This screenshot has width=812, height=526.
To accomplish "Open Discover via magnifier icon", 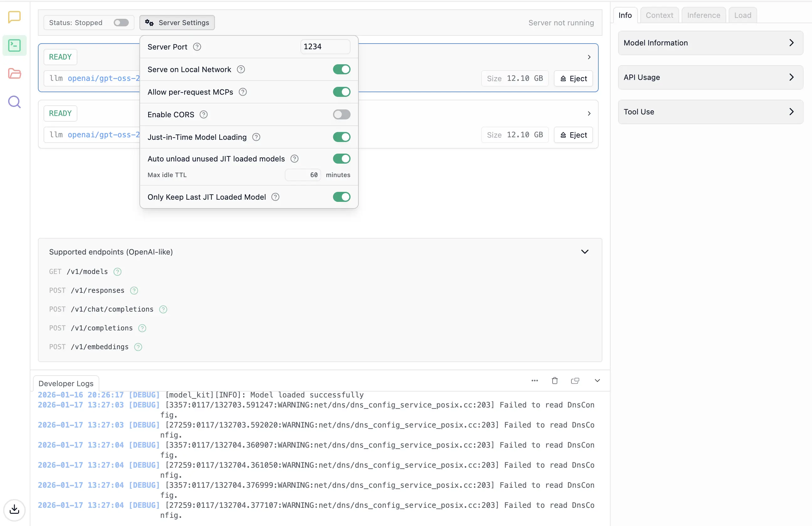I will (14, 102).
